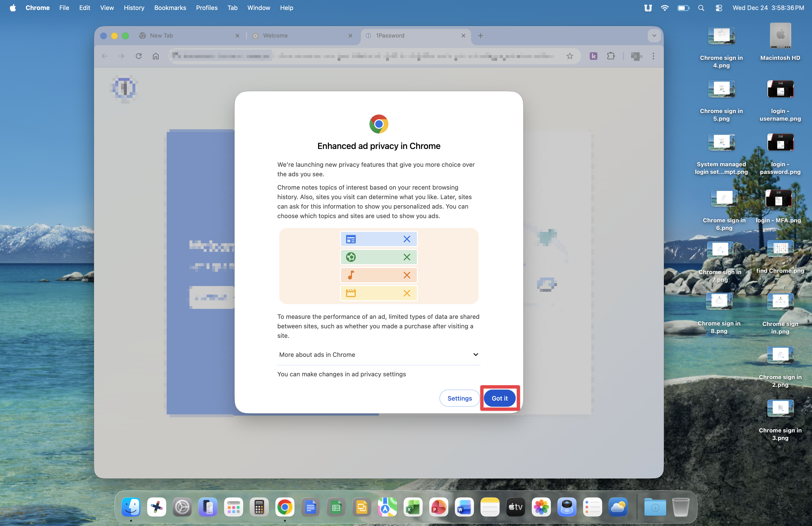
Task: Click the Chrome three-dot menu icon
Action: pyautogui.click(x=653, y=56)
